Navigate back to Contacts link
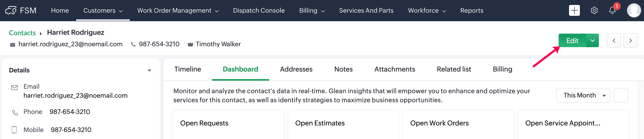Screen dimensions: 644x139 point(22,33)
